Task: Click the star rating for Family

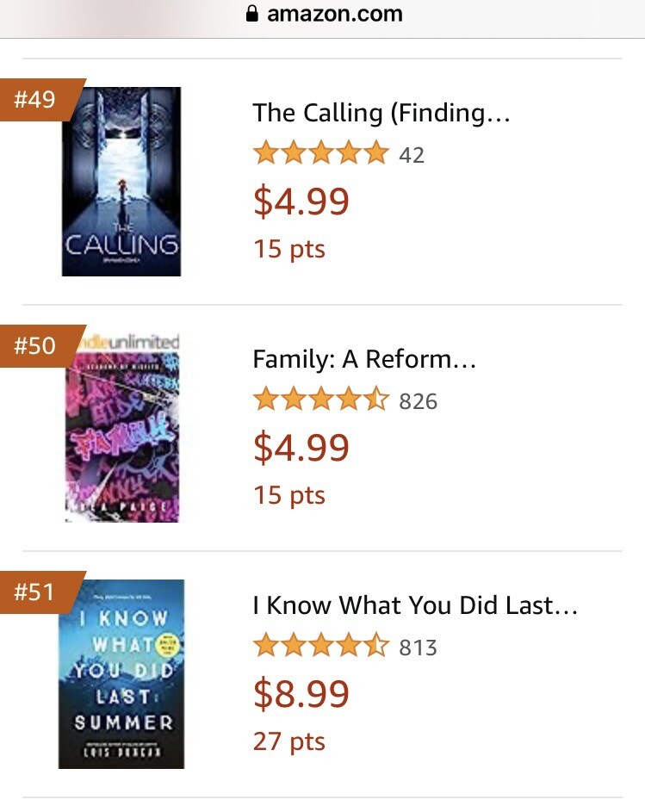Action: click(x=320, y=400)
